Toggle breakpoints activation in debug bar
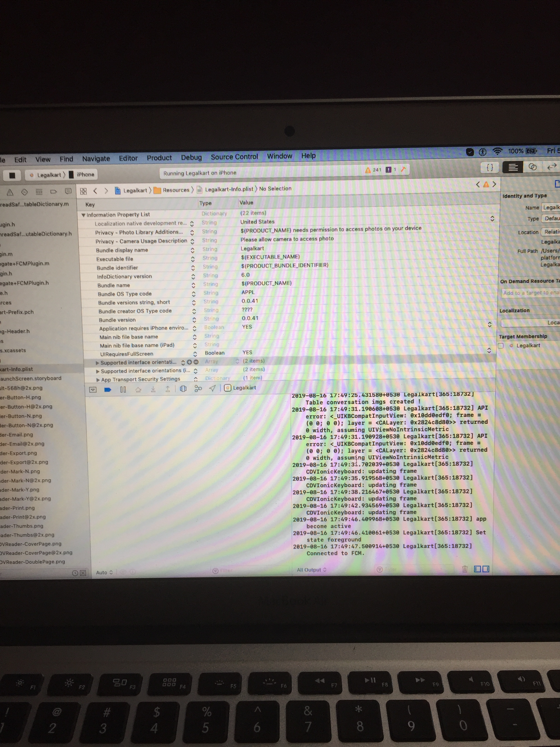Viewport: 560px width, 747px height. (x=108, y=390)
